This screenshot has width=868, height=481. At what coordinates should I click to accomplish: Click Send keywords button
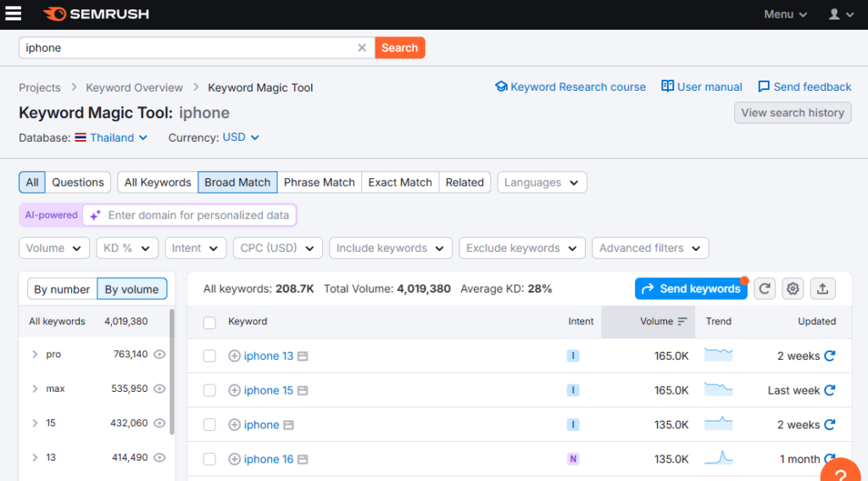(691, 288)
